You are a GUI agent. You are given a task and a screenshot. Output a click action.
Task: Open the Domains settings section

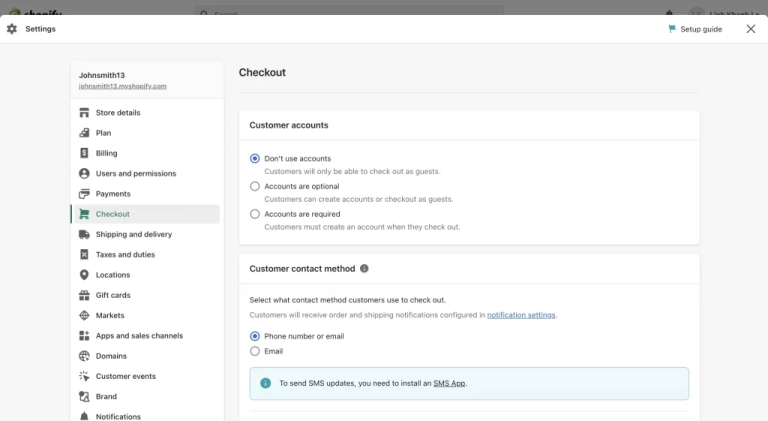point(112,356)
